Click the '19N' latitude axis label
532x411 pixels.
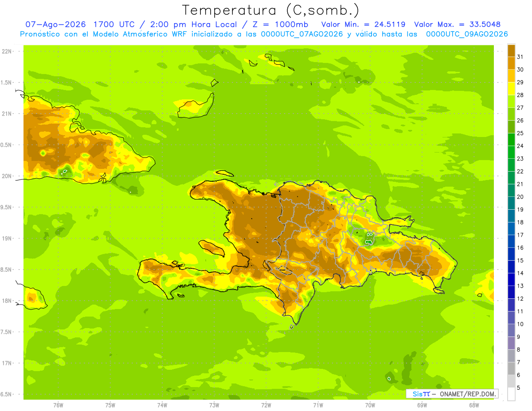(8, 239)
